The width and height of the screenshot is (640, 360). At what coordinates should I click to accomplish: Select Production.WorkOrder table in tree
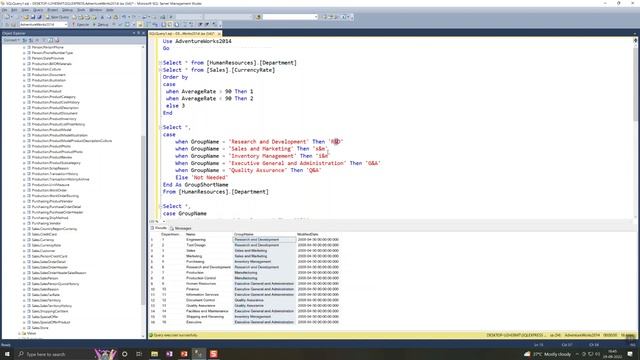[x=49, y=190]
